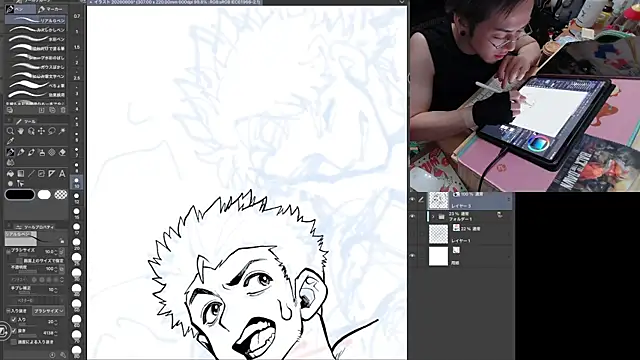Screen dimensions: 640x360
Task: Select the Pen tool in tool palette
Action: (10, 152)
